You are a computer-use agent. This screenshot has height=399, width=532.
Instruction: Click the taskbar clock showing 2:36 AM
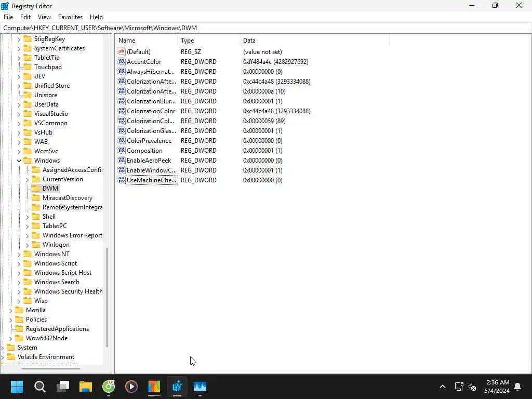pos(497,387)
